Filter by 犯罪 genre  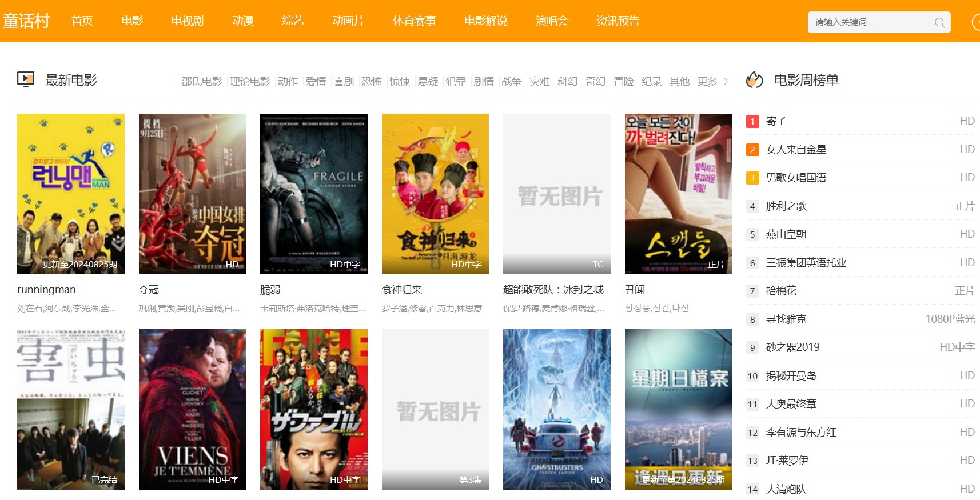click(x=456, y=81)
